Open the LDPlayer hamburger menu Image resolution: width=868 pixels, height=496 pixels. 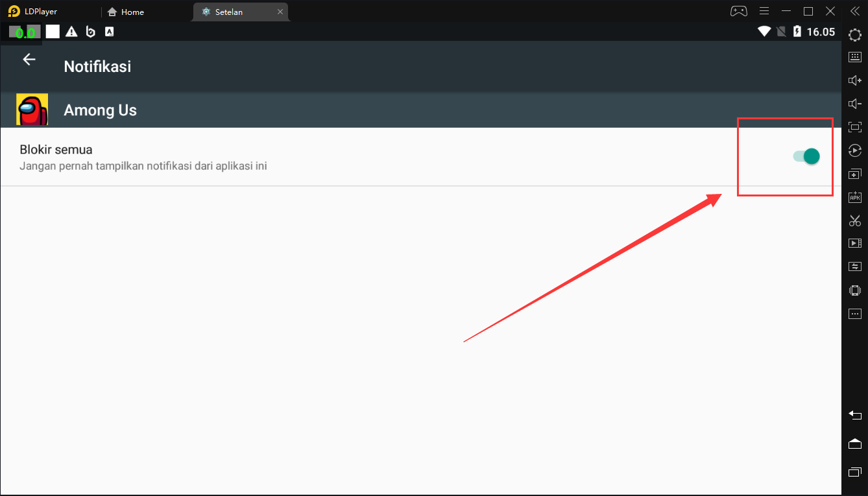tap(764, 11)
